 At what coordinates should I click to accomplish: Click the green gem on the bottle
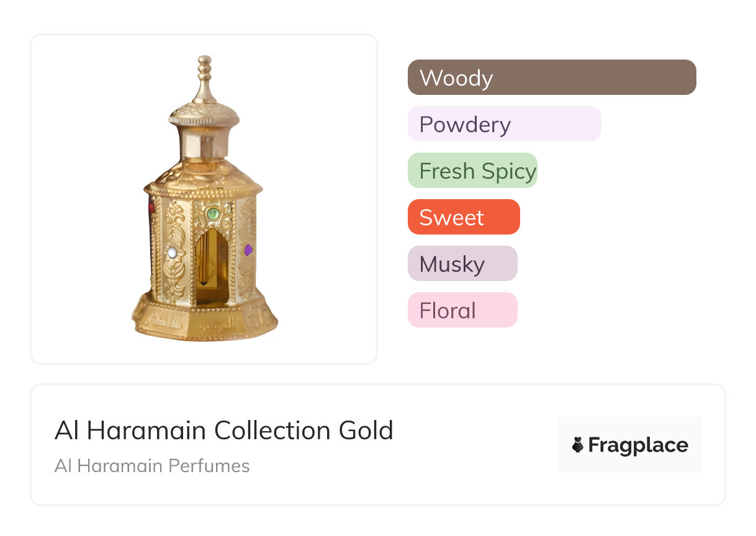point(212,213)
